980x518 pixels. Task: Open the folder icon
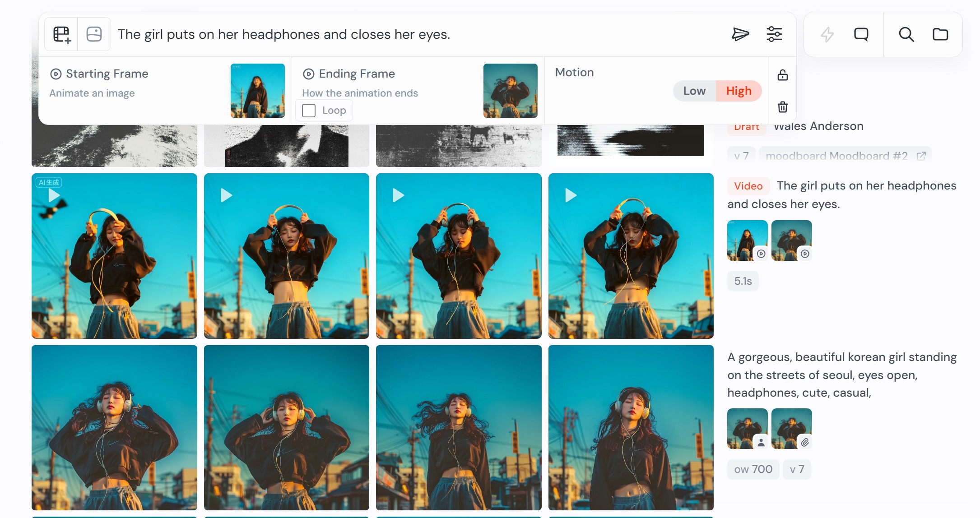click(x=940, y=34)
